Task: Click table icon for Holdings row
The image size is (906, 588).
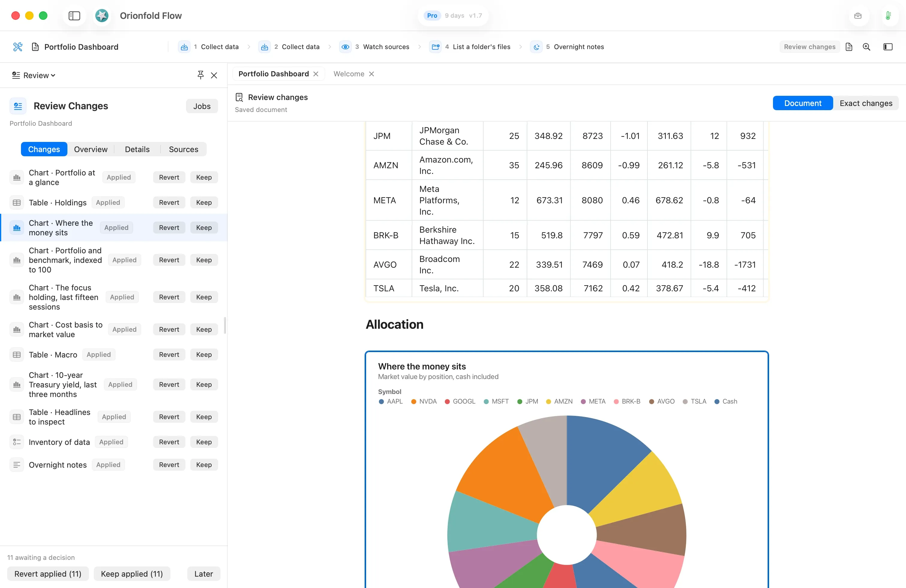Action: (17, 202)
